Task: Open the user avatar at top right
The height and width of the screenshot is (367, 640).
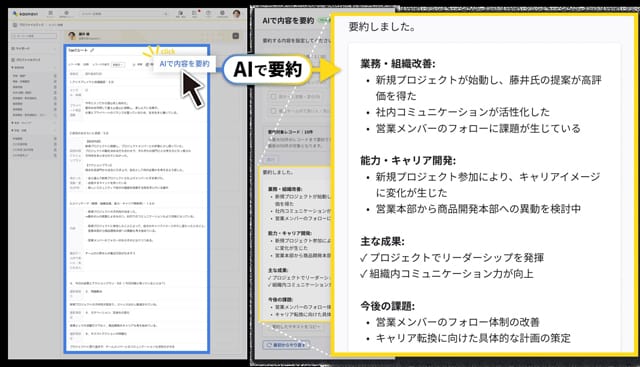Action: tap(236, 14)
